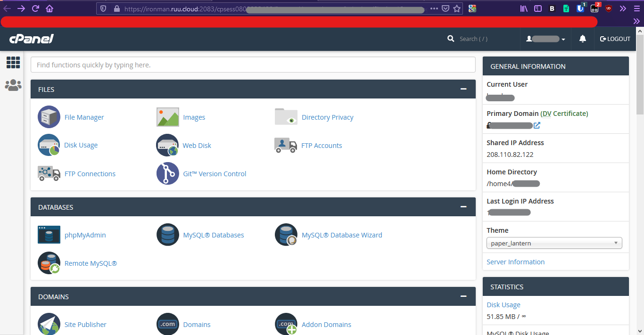Open the notifications bell
This screenshot has width=644, height=335.
point(583,39)
